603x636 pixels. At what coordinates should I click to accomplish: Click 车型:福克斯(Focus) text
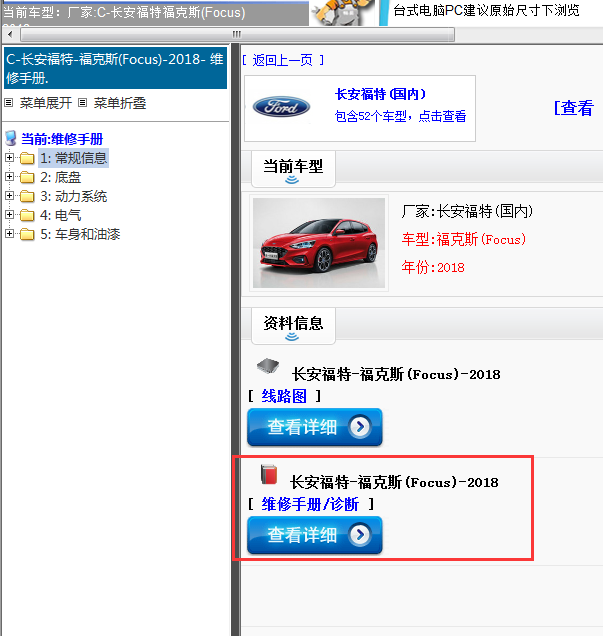click(464, 239)
